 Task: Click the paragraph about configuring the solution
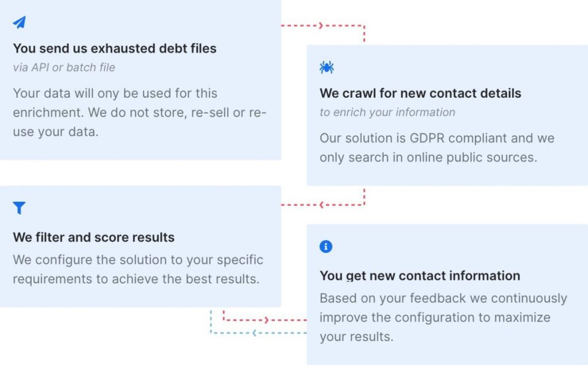coord(138,269)
